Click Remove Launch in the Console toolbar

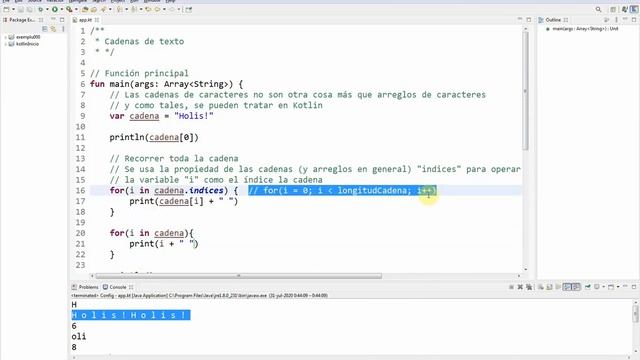tap(520, 287)
